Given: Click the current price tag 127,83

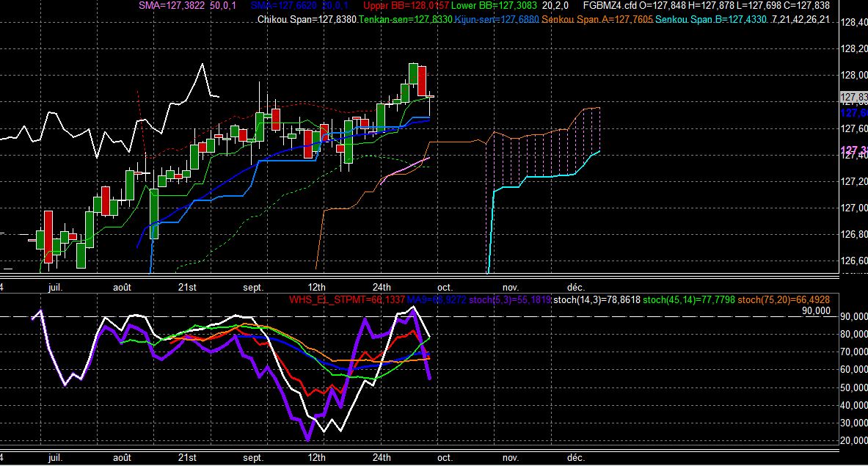Looking at the screenshot, I should [853, 98].
